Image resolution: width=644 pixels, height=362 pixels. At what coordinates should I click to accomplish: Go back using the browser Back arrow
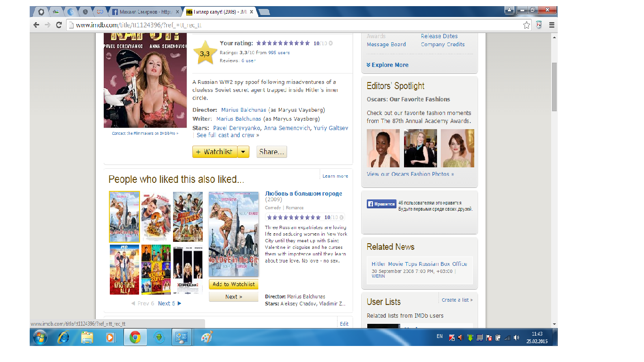(36, 25)
